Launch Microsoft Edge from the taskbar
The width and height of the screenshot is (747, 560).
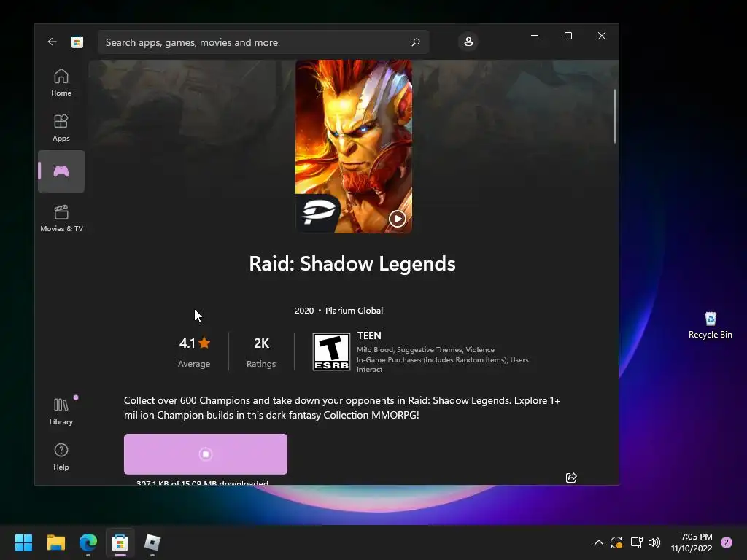pyautogui.click(x=88, y=542)
